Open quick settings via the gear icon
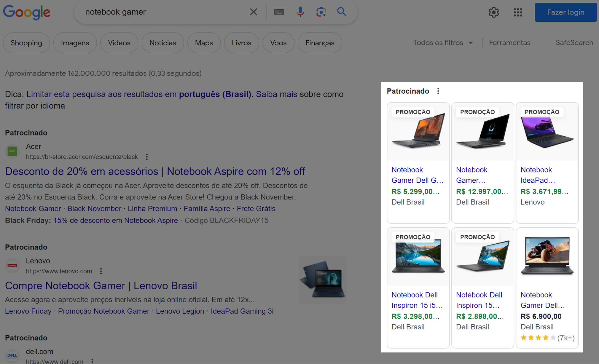 coord(493,12)
